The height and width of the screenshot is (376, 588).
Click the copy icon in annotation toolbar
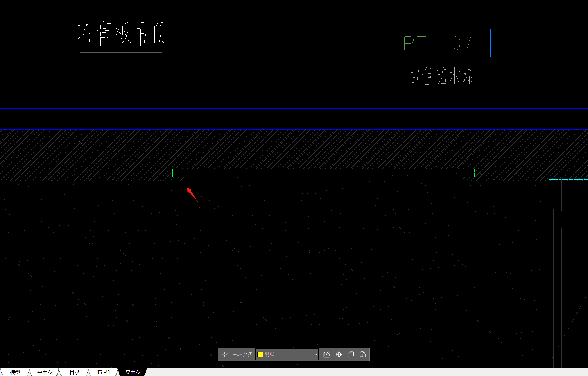tap(351, 354)
